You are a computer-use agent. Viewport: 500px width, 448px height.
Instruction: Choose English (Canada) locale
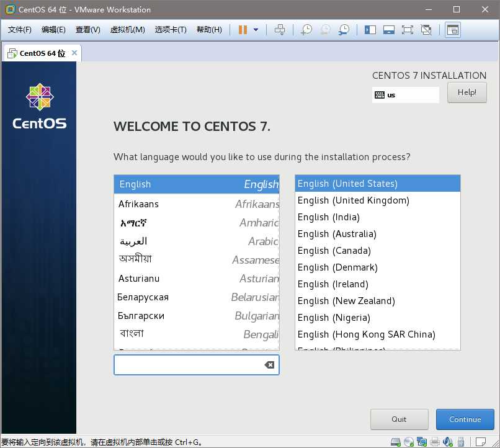(378, 251)
